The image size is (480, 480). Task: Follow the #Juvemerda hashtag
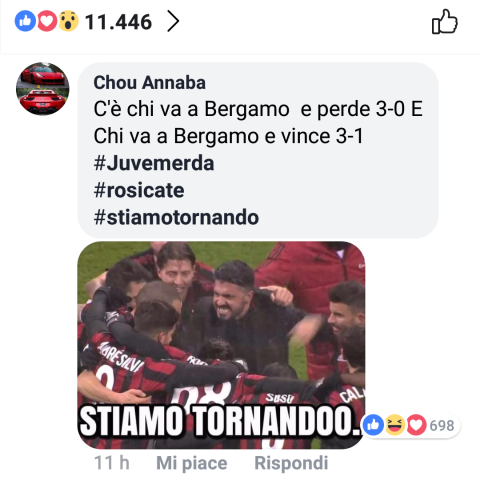coord(154,163)
